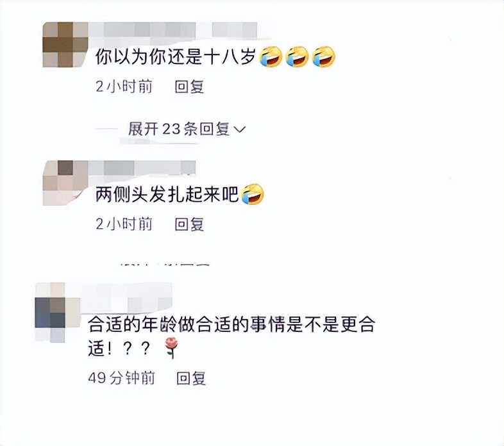Select the comment text 你以为你还是十八岁
The image size is (504, 446).
click(x=175, y=56)
